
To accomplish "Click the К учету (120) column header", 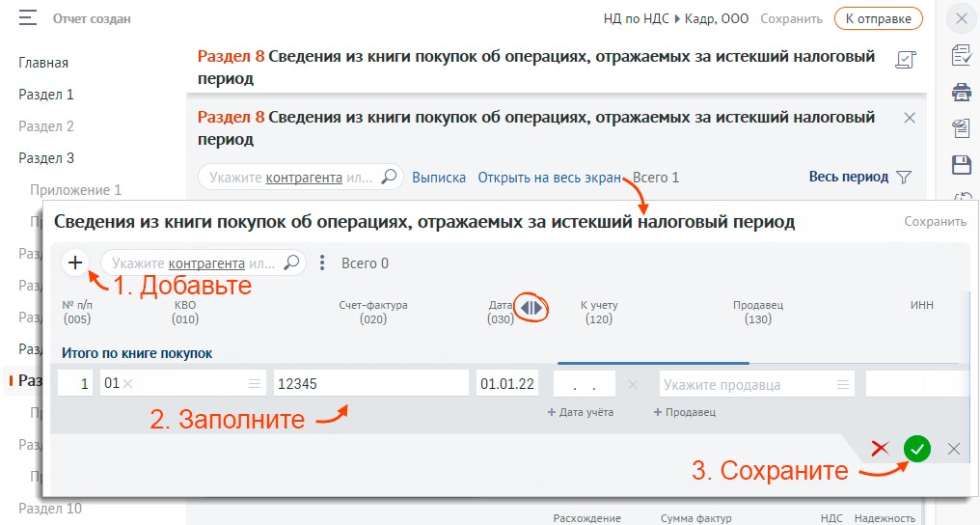I will coord(599,312).
